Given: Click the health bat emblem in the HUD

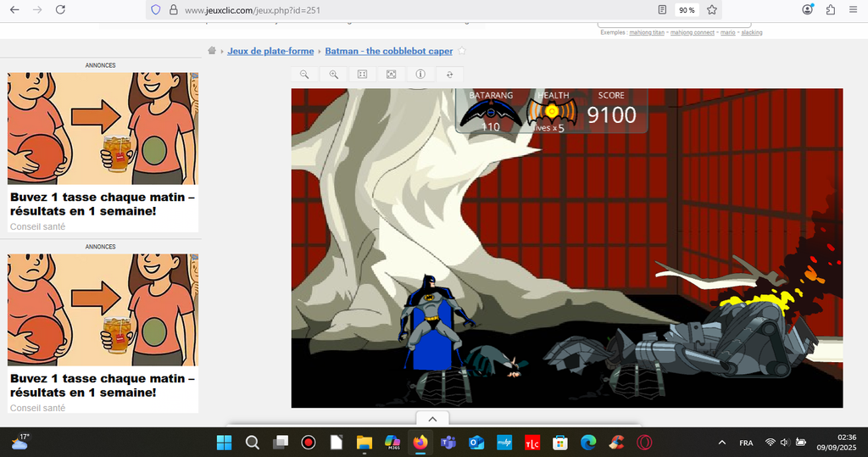Looking at the screenshot, I should [x=551, y=113].
